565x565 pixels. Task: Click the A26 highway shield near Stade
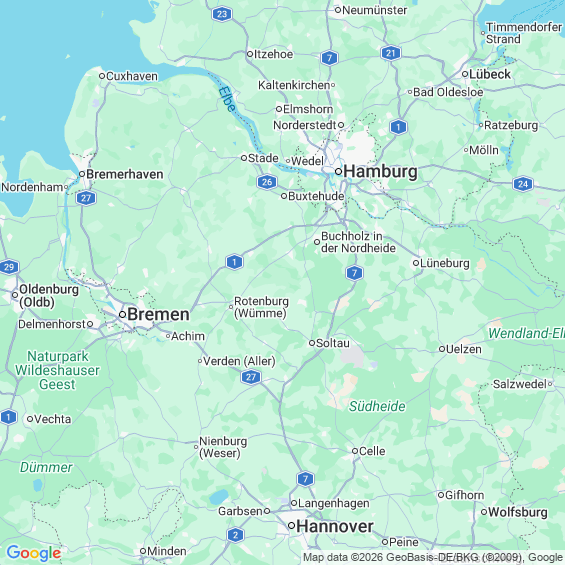point(267,182)
